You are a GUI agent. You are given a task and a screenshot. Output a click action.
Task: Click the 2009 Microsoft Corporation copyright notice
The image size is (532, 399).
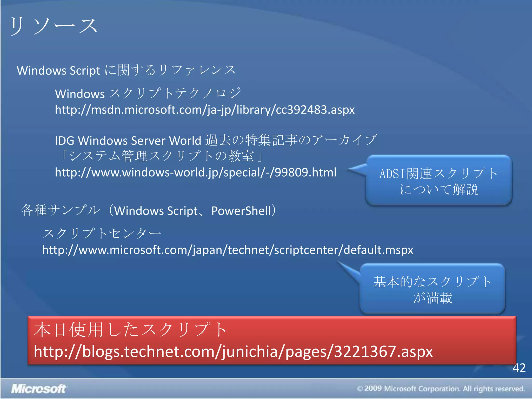pyautogui.click(x=441, y=389)
